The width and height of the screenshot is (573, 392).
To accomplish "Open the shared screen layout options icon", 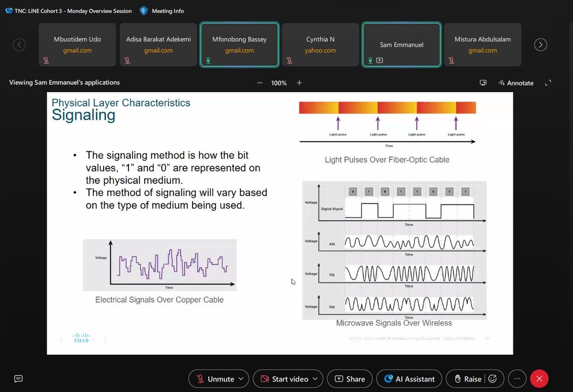I will 483,83.
